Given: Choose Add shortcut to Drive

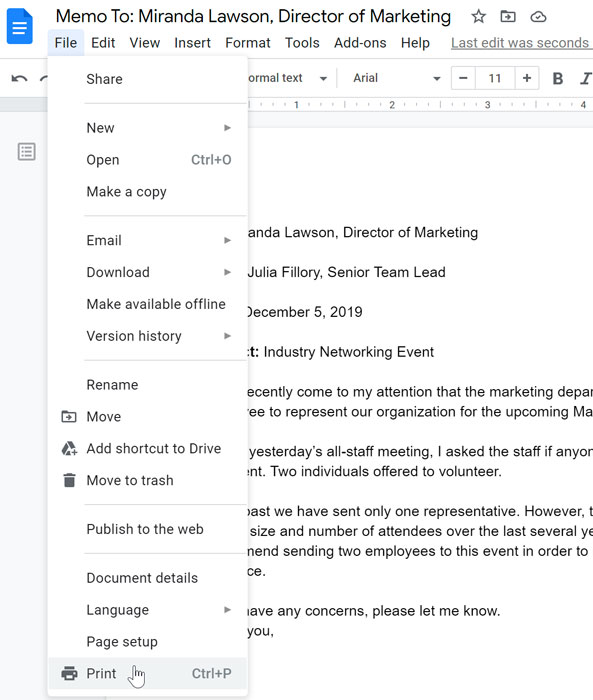Looking at the screenshot, I should (147, 449).
